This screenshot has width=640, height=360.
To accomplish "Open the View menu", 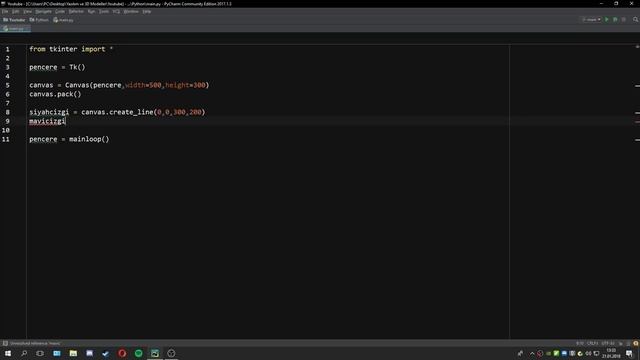I will 27,11.
